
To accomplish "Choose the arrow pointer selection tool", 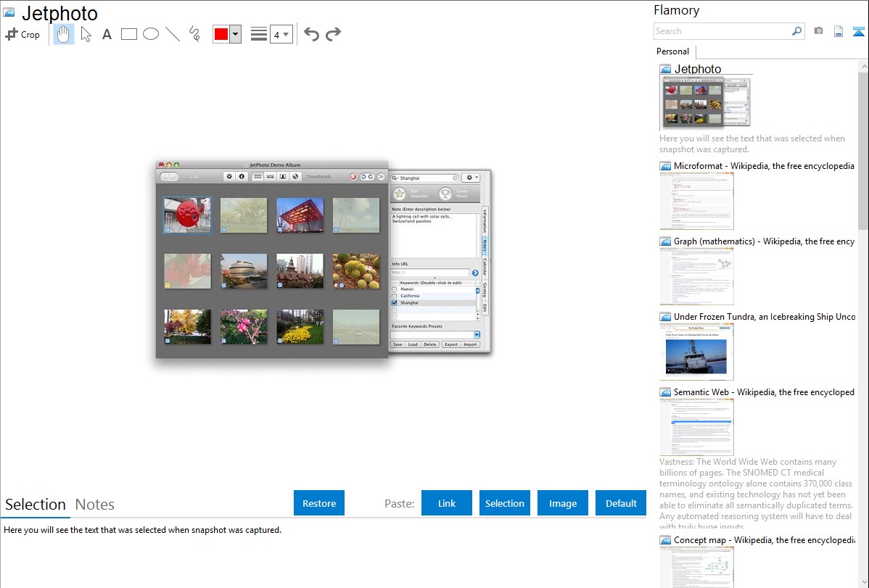I will tap(86, 34).
